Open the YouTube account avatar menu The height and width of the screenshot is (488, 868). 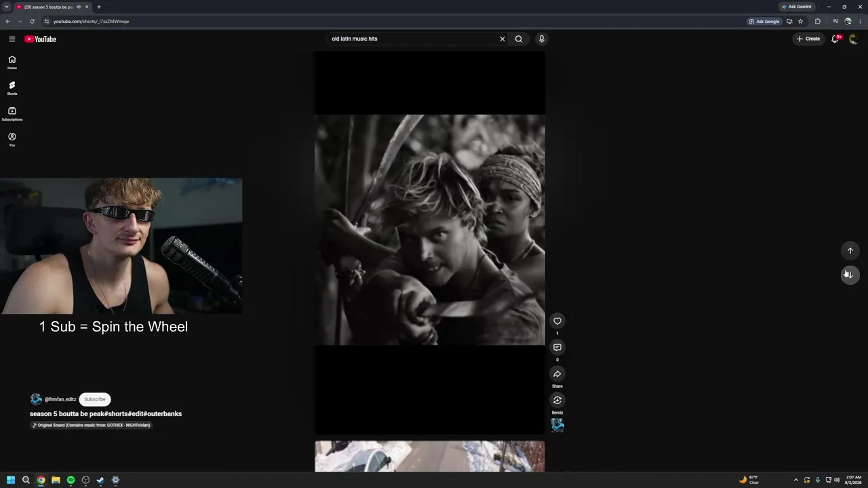(x=854, y=39)
